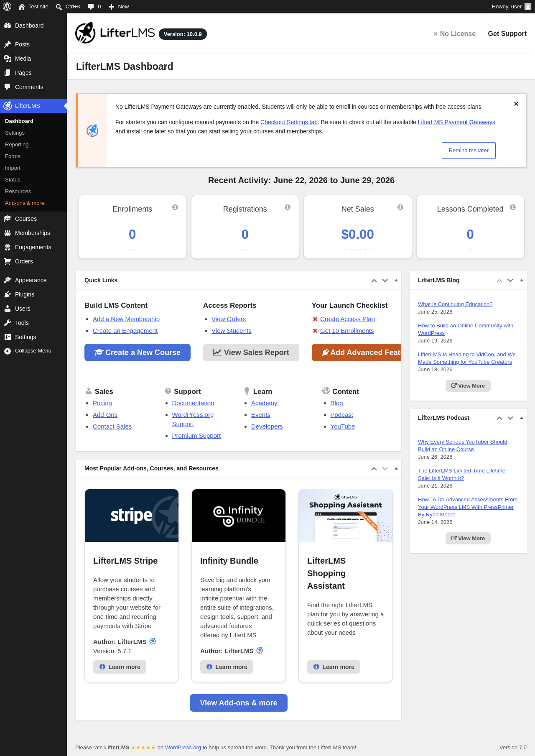Image resolution: width=535 pixels, height=756 pixels.
Task: Open search with the magnifier icon
Action: [x=59, y=7]
